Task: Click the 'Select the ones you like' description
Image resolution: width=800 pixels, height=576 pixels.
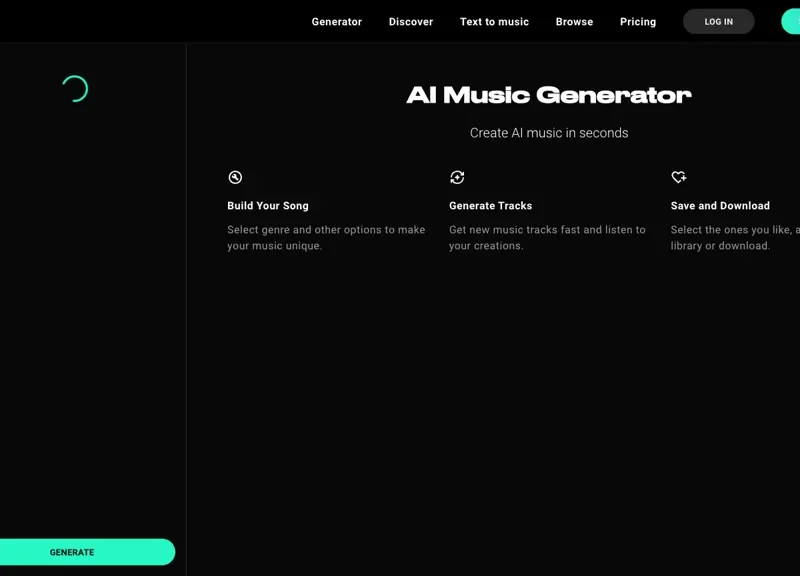Action: pos(733,238)
